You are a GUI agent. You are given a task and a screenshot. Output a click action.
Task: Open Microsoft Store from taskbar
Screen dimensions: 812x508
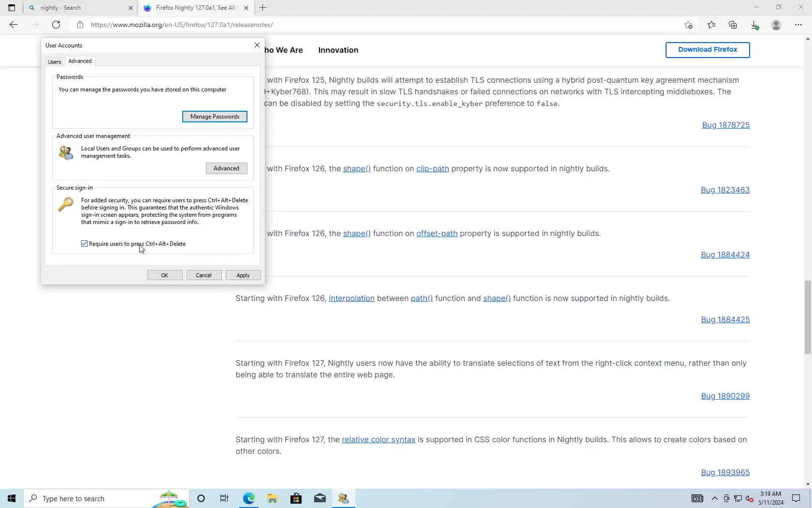tap(296, 498)
